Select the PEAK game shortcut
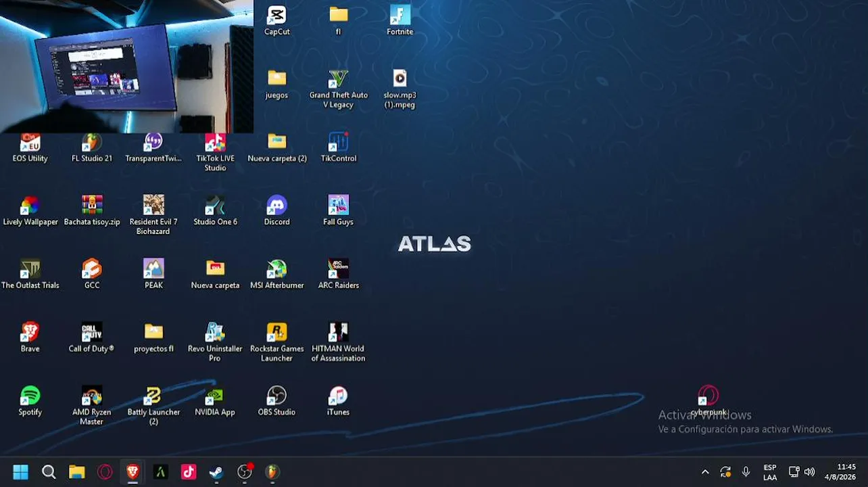Screen dimensions: 868x487 point(153,275)
